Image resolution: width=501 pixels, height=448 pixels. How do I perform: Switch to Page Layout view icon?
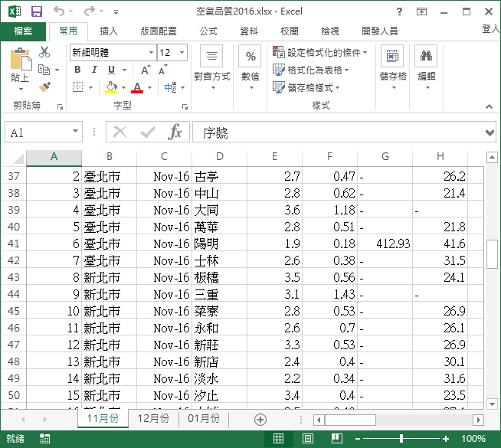(x=308, y=438)
